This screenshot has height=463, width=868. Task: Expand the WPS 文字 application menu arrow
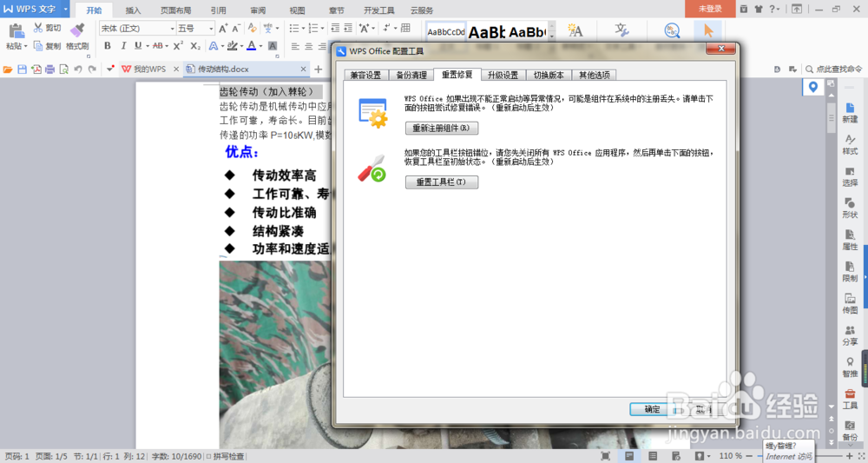(x=65, y=9)
